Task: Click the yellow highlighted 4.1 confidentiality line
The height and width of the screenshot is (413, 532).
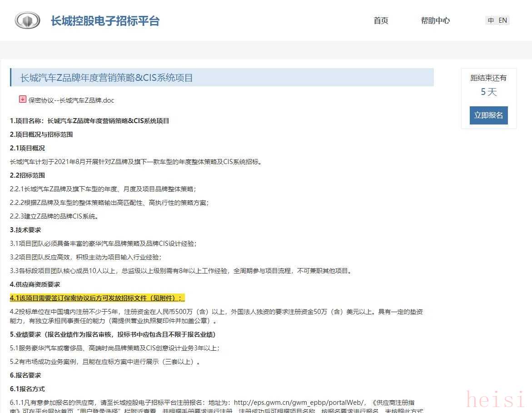Action: pyautogui.click(x=97, y=298)
